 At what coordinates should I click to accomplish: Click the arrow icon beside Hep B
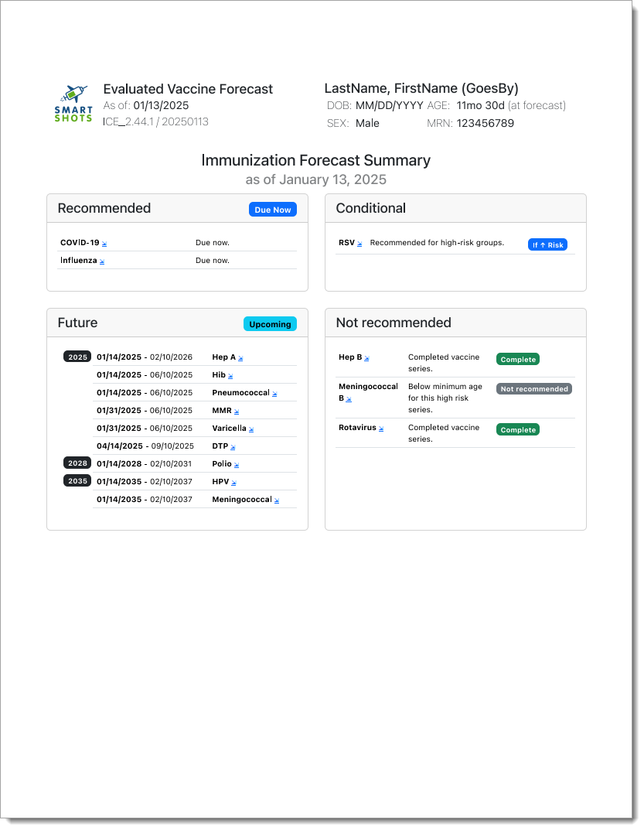click(x=366, y=358)
